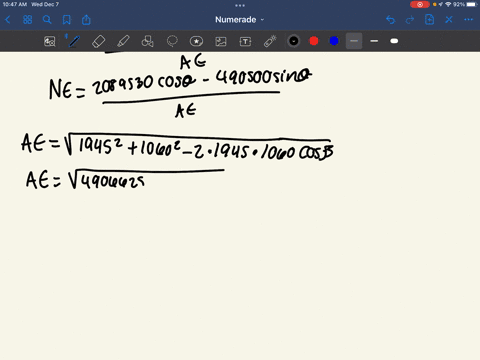The width and height of the screenshot is (480, 360).
Task: Select the Highlighter tool
Action: (x=123, y=41)
